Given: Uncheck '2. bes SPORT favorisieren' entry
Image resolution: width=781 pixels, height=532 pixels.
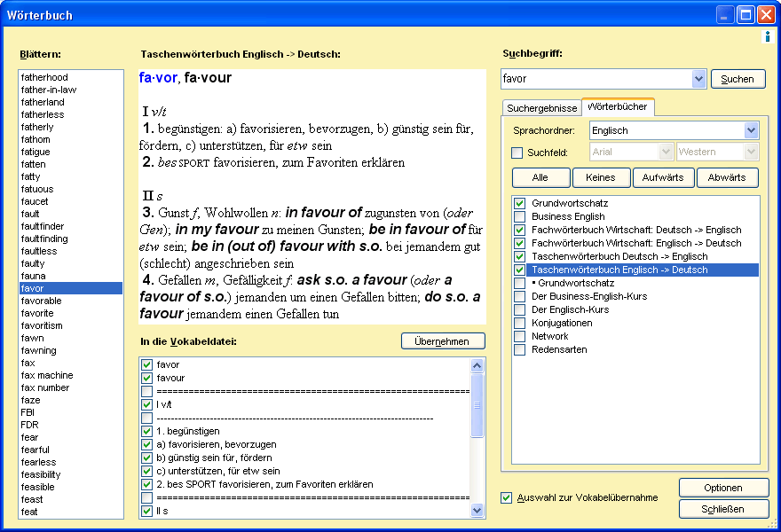Looking at the screenshot, I should [x=146, y=484].
